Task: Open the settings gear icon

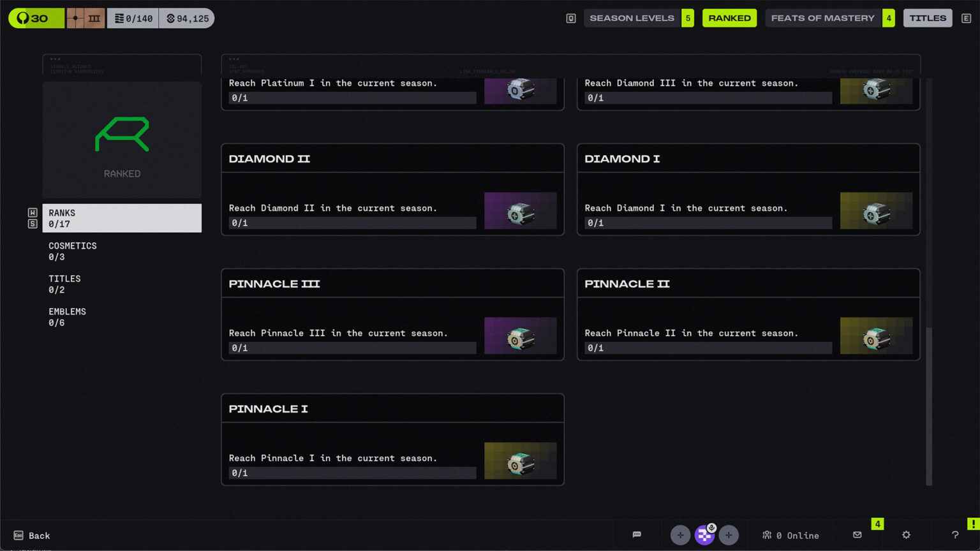Action: click(907, 535)
